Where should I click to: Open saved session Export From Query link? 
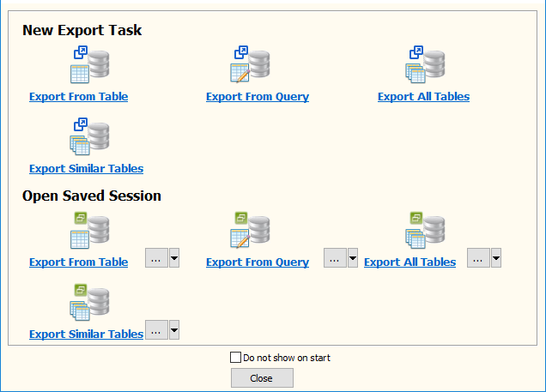[x=258, y=262]
